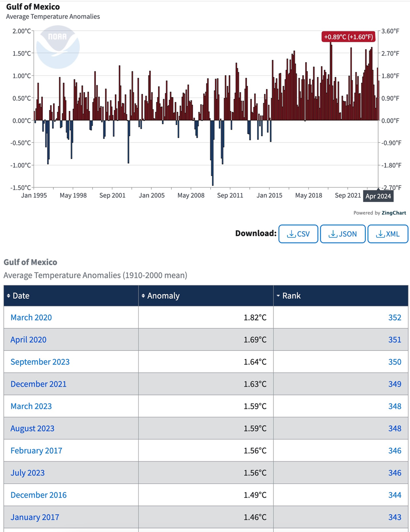
Task: Click the NOAA logo watermark
Action: point(58,47)
